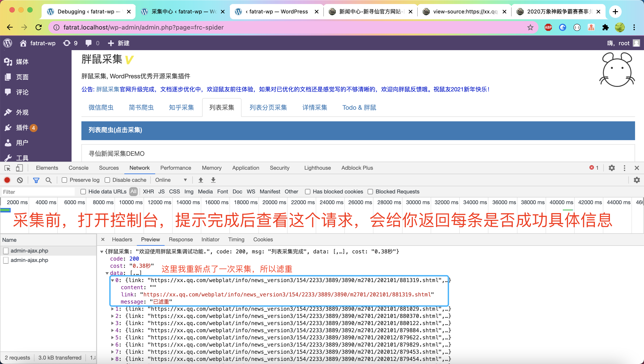Click 新建 in the admin bar
Viewport: 644px width, 364px height.
119,43
